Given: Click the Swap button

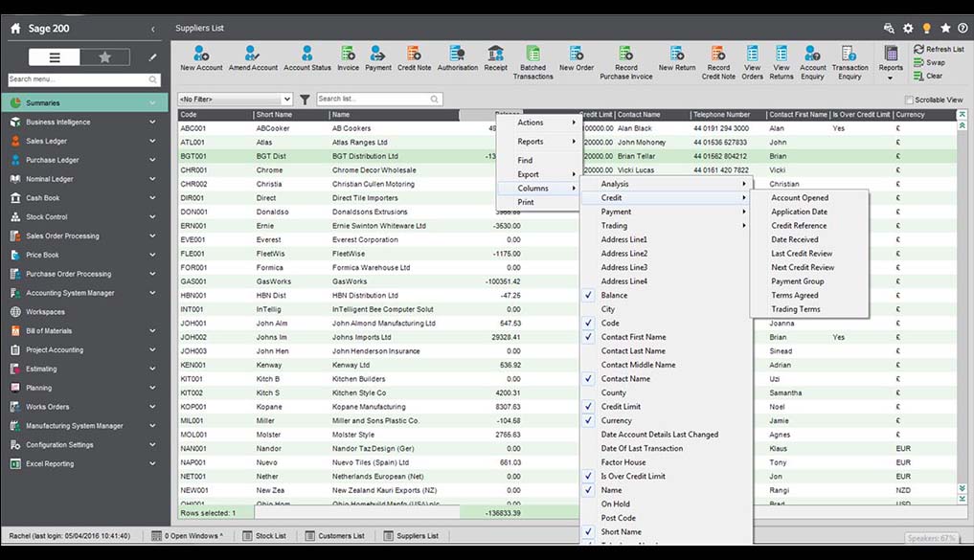Looking at the screenshot, I should click(929, 63).
